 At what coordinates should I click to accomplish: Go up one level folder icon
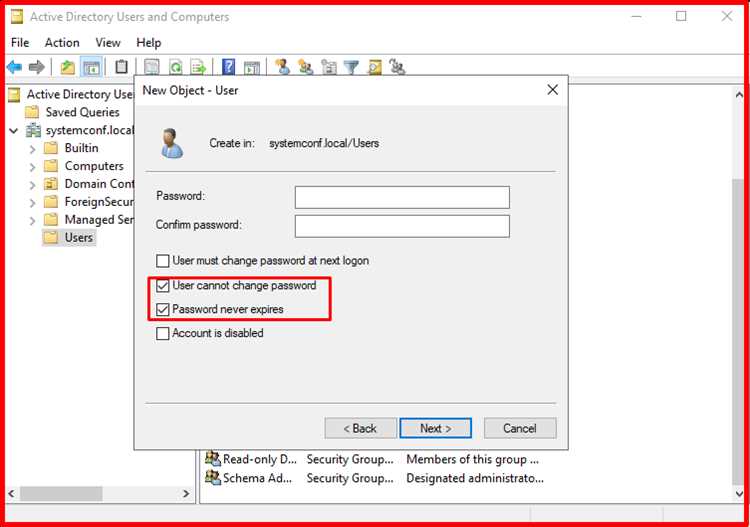coord(67,67)
